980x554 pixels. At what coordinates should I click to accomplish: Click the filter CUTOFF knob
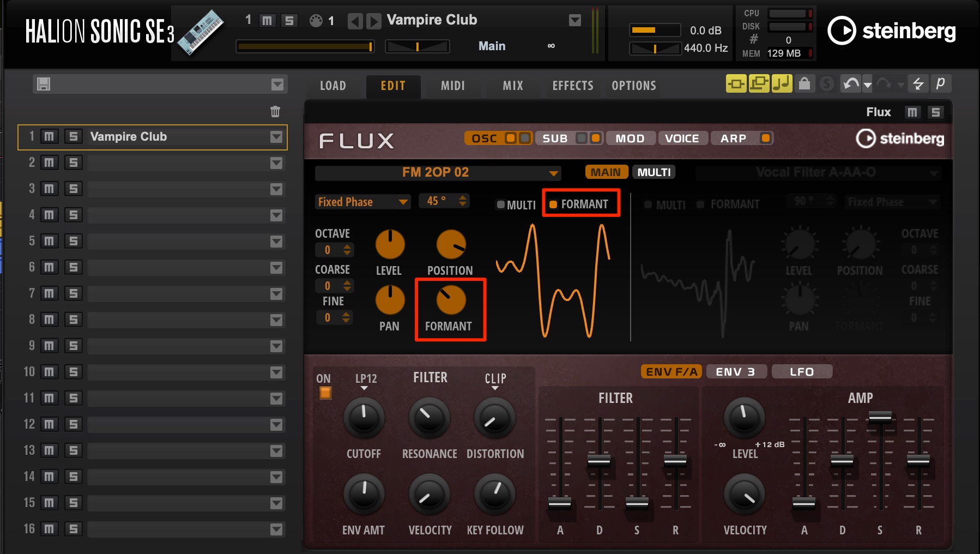coord(364,418)
